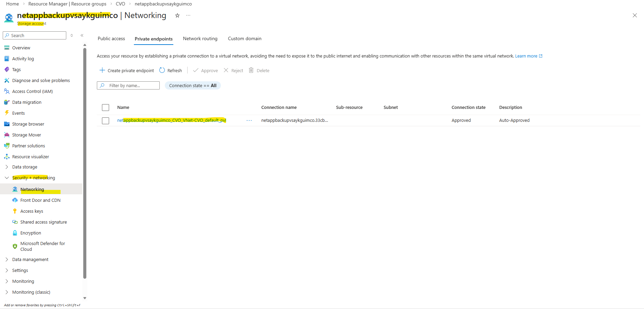Open Diagnose and solve problems icon

7,80
